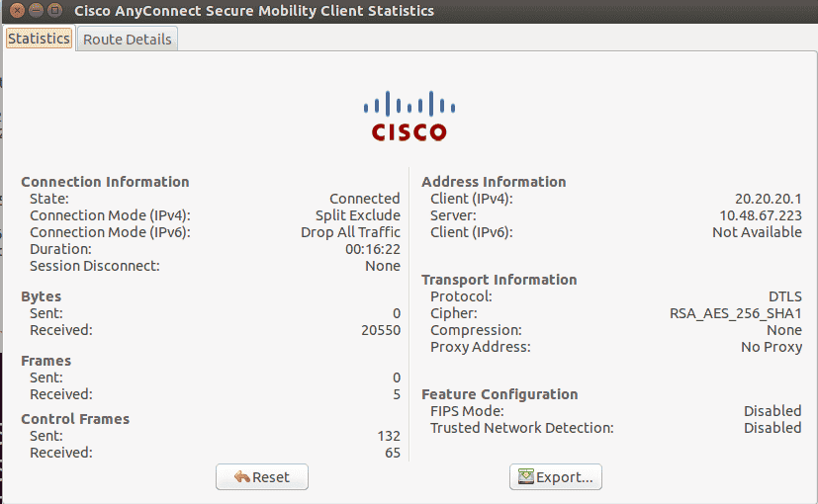The width and height of the screenshot is (818, 504).
Task: Select the server address 10.48.67.223
Action: coord(761,215)
